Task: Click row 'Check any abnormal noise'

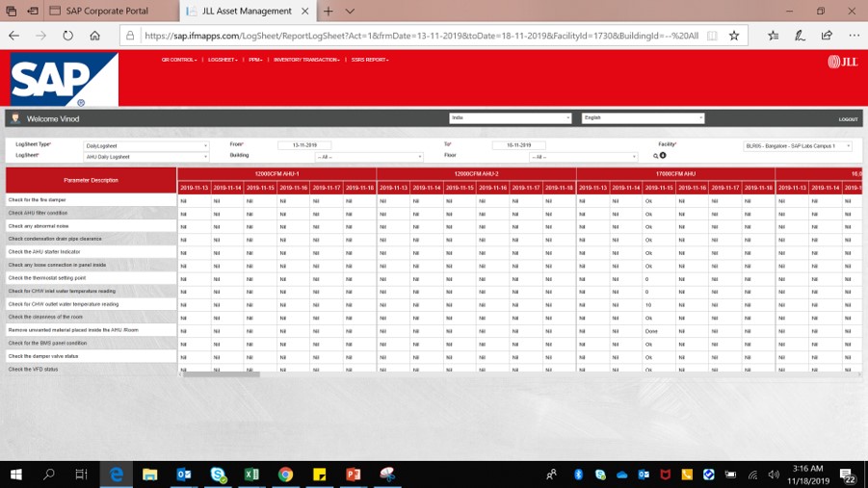Action: (x=91, y=226)
